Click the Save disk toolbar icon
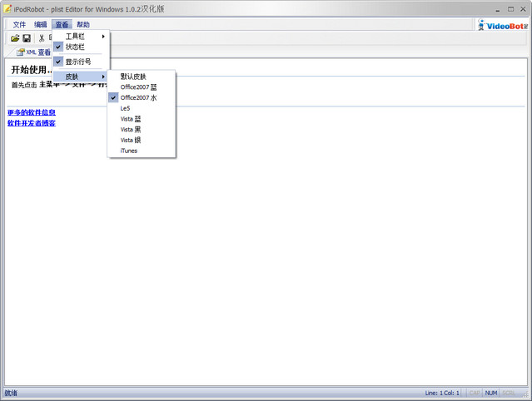 pyautogui.click(x=27, y=38)
